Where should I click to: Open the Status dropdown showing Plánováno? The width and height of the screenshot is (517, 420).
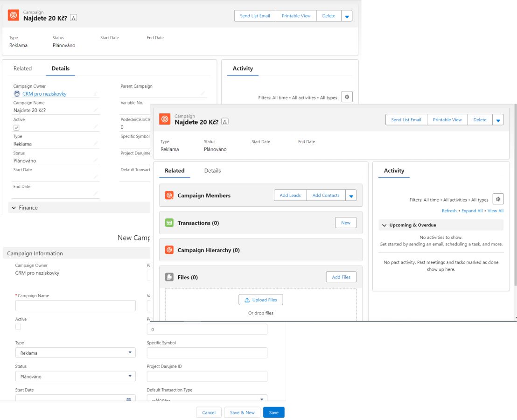75,376
